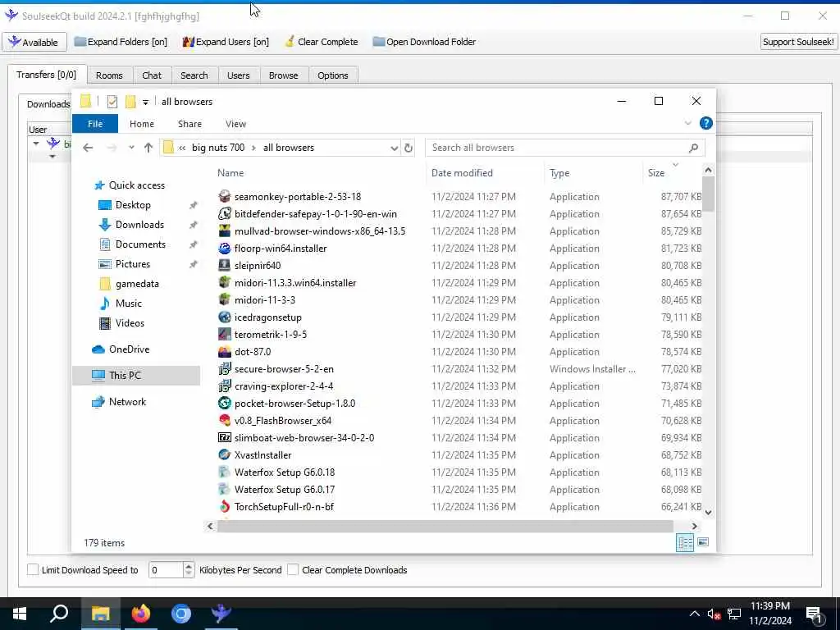This screenshot has height=630, width=840.
Task: Select the floorp-win64.installer icon
Action: tap(225, 248)
